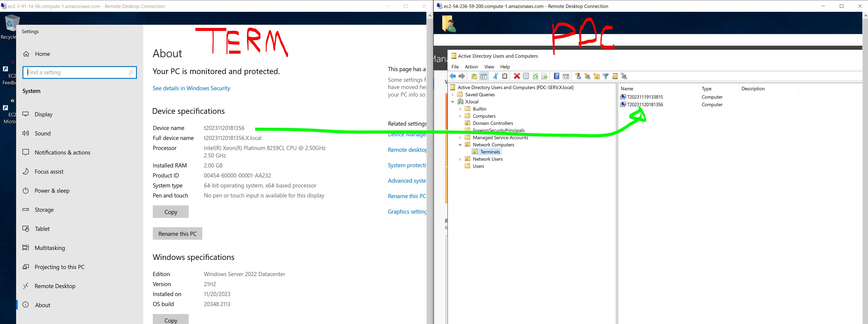
Task: Click the blue Back arrow in AD toolbar
Action: pyautogui.click(x=453, y=76)
